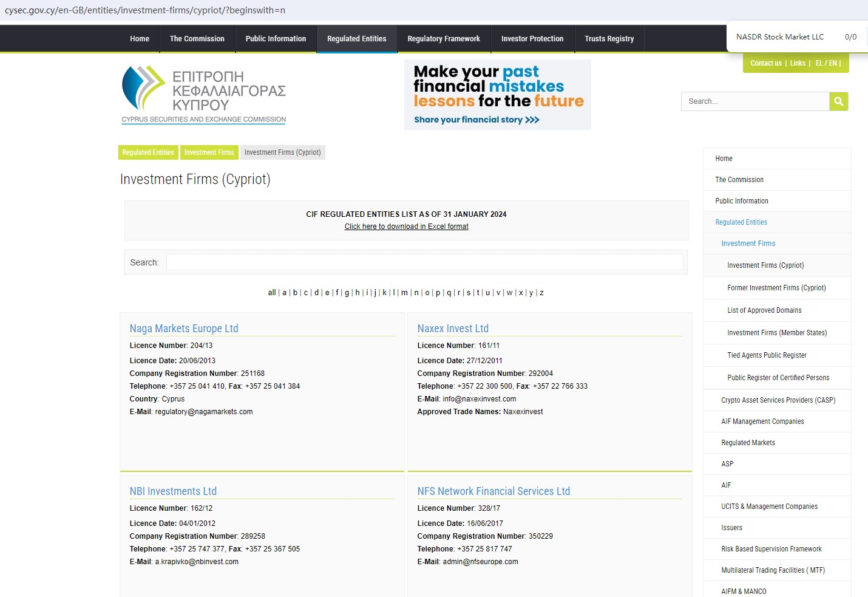The height and width of the screenshot is (597, 868).
Task: Filter firms by letter 's'
Action: (469, 293)
